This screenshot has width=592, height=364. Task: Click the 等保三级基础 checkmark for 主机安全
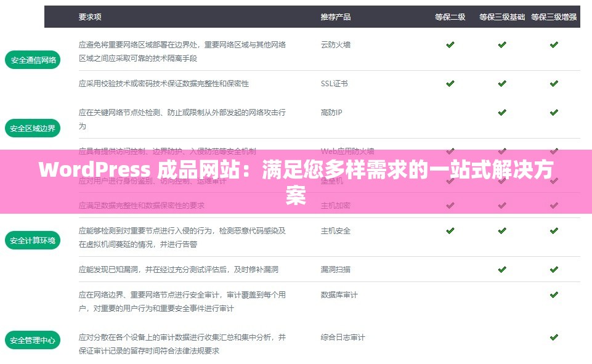point(501,231)
